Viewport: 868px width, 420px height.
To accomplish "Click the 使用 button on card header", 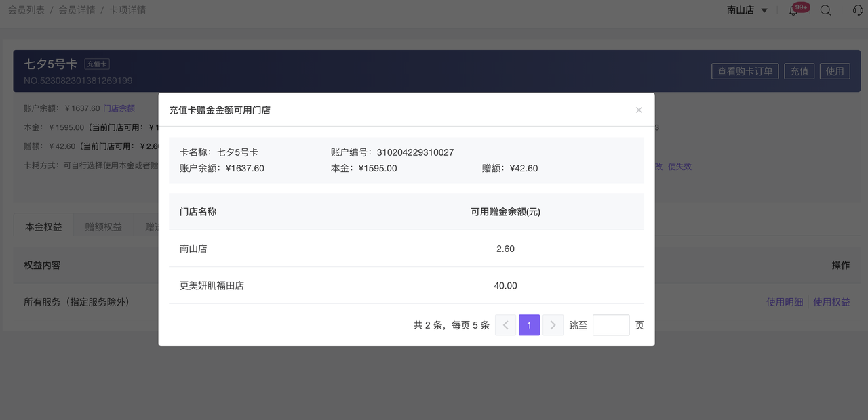I will coord(835,71).
